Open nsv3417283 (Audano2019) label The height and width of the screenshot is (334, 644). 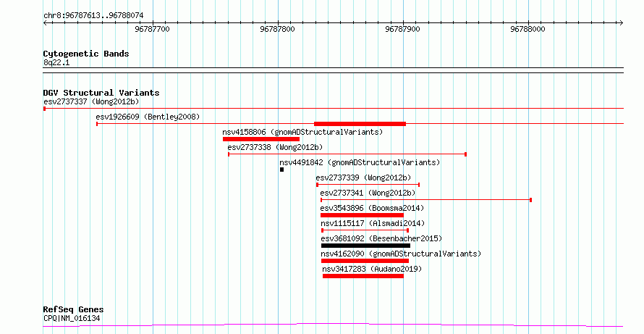(372, 269)
